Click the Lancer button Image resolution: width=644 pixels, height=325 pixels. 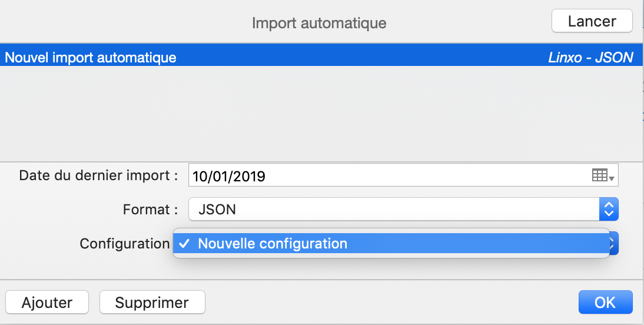click(592, 21)
